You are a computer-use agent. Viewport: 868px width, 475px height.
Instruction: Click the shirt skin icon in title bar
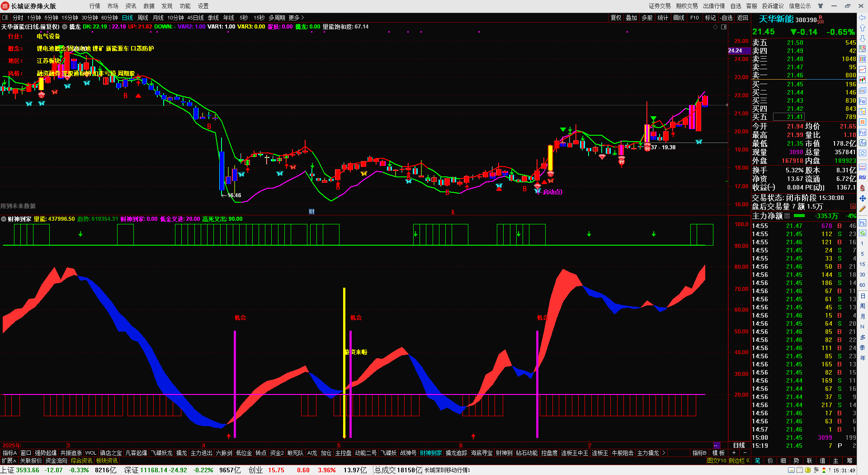click(821, 6)
